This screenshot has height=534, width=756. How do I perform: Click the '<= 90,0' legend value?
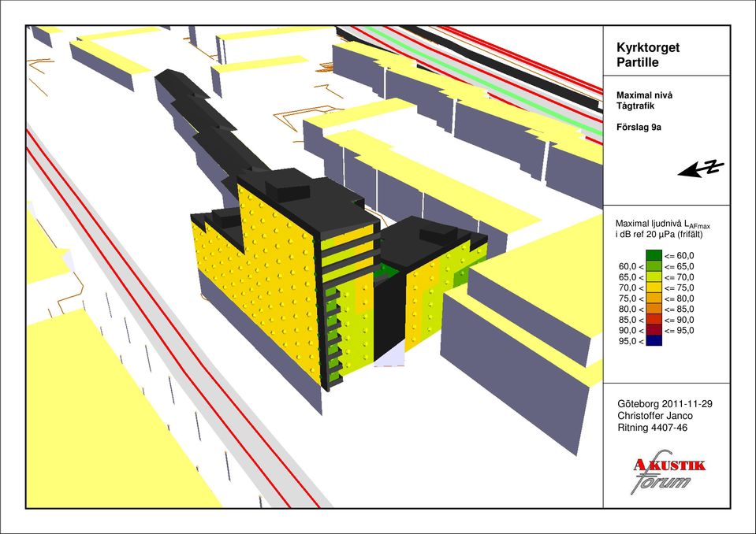tap(680, 319)
